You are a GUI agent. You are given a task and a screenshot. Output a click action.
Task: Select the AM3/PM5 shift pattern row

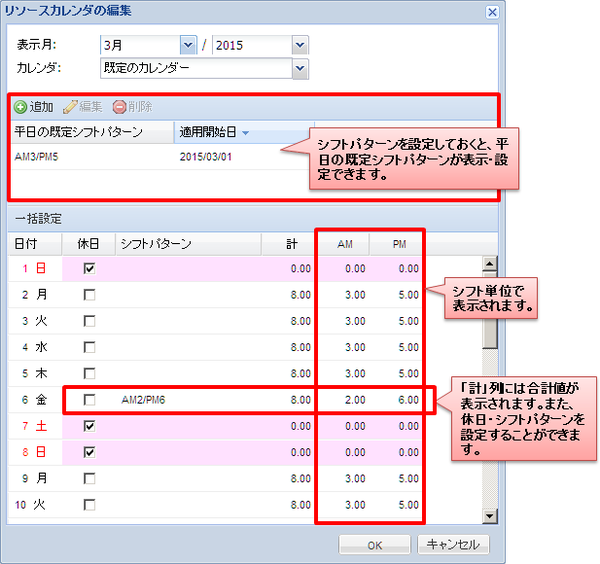tap(162, 157)
